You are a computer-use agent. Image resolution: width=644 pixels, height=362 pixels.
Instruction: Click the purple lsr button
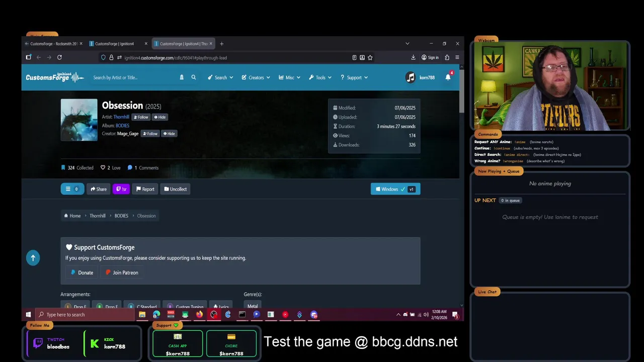click(x=121, y=189)
